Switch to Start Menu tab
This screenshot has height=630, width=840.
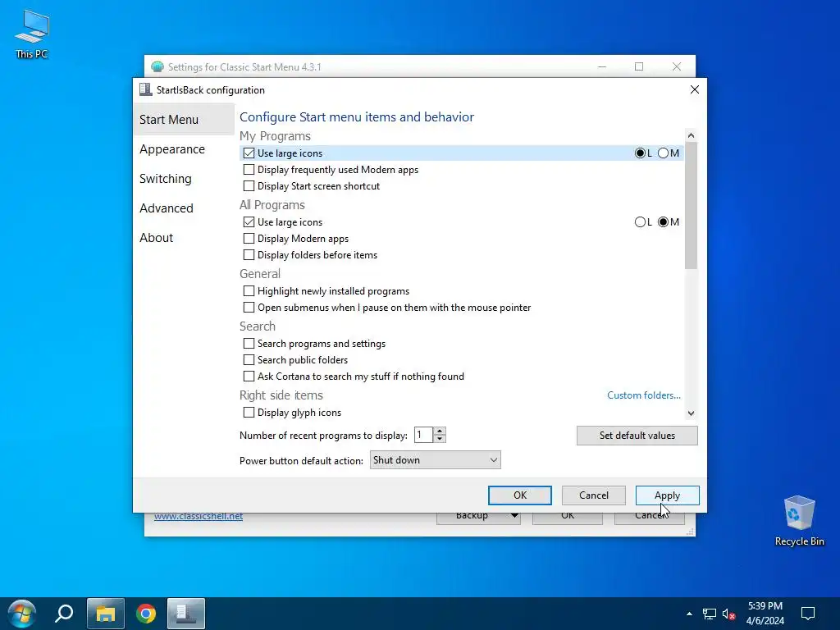point(183,120)
